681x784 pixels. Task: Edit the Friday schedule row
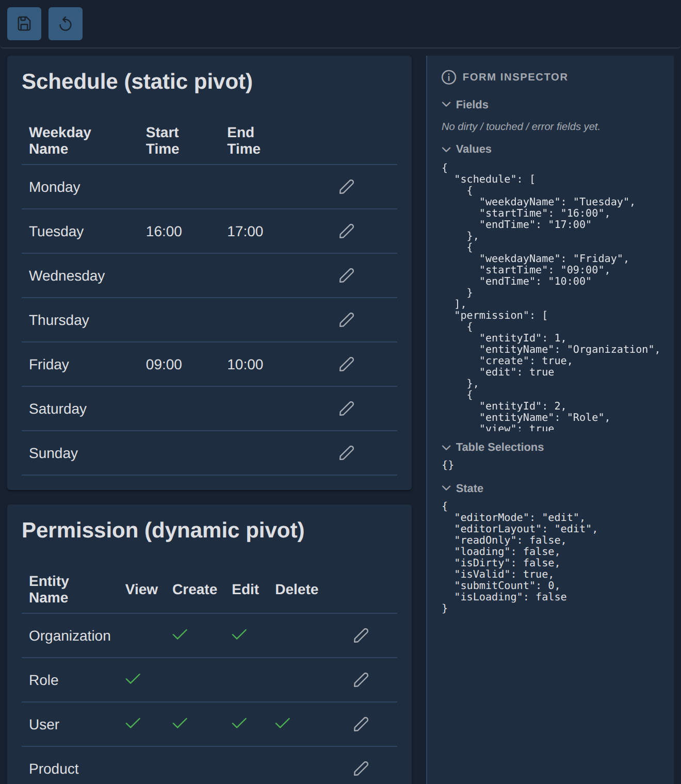pyautogui.click(x=347, y=364)
